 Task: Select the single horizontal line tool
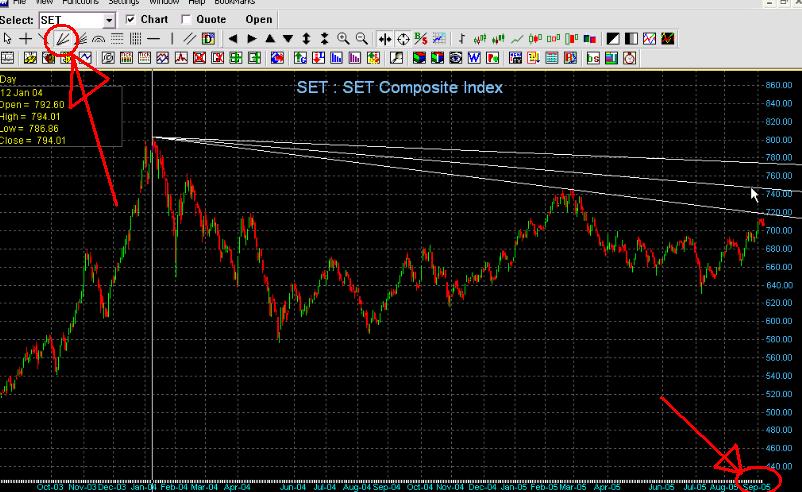pos(153,39)
